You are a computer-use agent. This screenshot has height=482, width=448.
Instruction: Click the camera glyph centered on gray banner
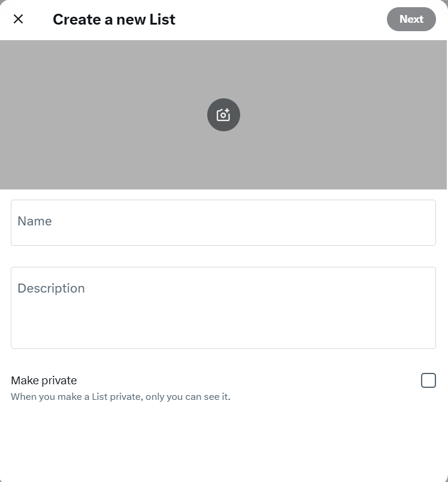point(223,115)
